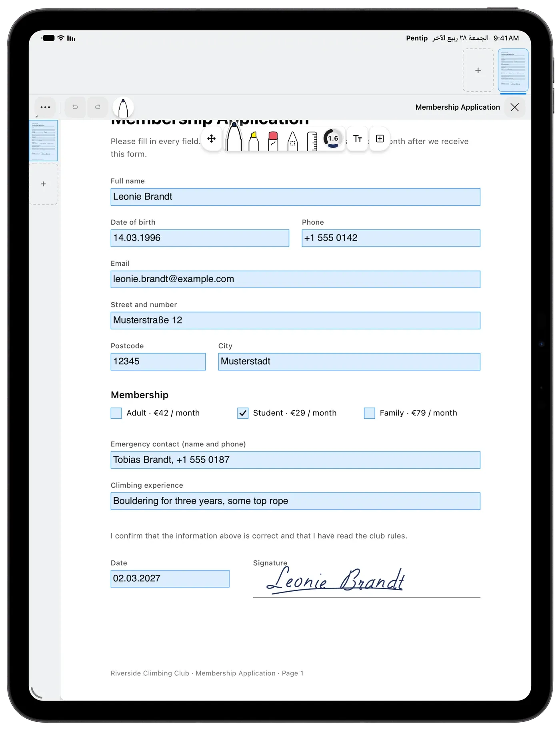Click the insert plus-box tool
Screen dimensions: 560x731
click(380, 139)
